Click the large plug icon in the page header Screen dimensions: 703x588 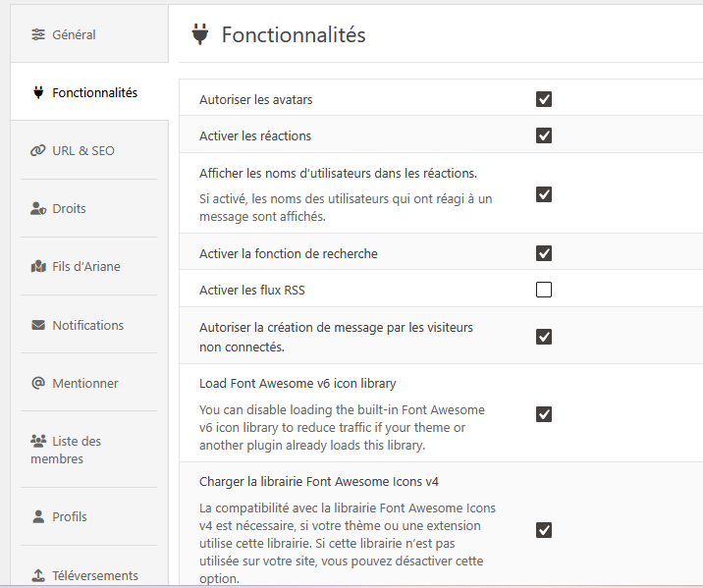[200, 34]
